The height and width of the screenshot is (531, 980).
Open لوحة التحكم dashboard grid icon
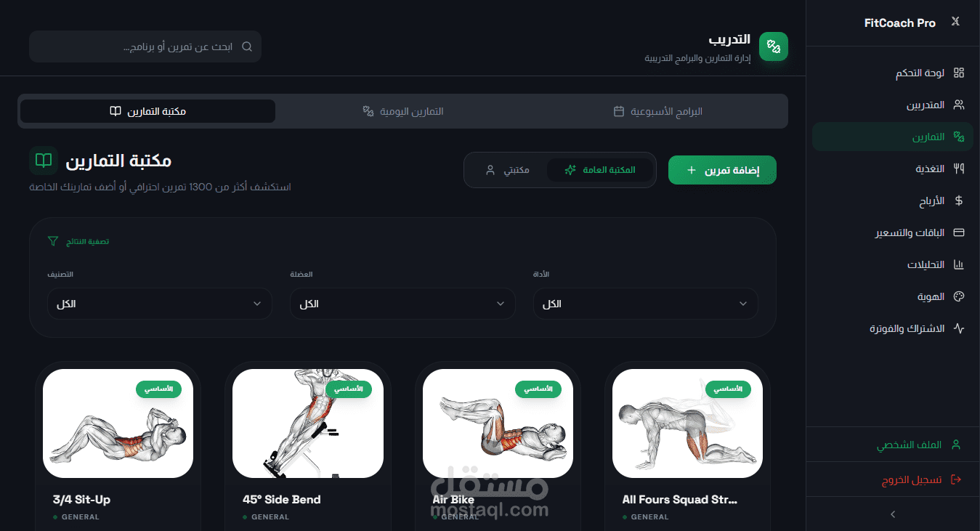[959, 73]
